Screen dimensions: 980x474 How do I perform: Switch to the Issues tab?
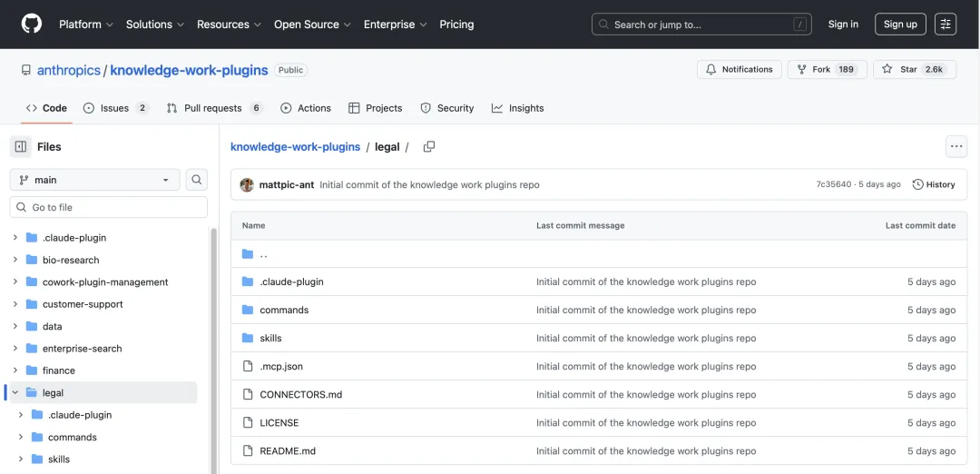pos(115,108)
